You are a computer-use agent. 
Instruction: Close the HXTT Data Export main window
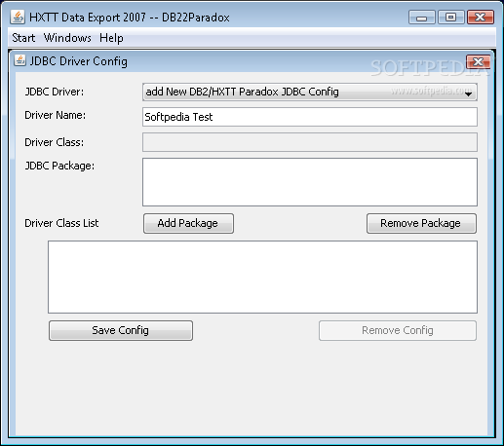pos(481,18)
